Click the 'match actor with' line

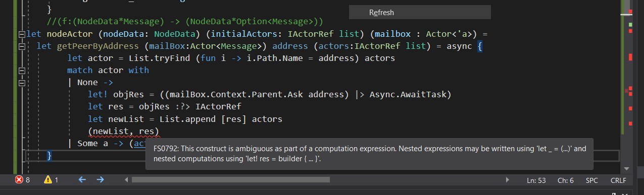[108, 70]
